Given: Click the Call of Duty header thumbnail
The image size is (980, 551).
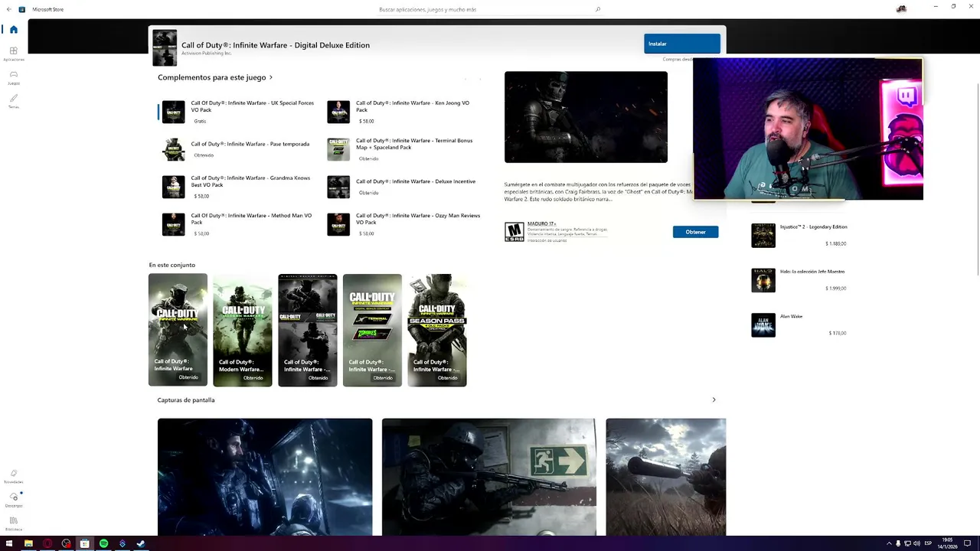Looking at the screenshot, I should point(165,47).
